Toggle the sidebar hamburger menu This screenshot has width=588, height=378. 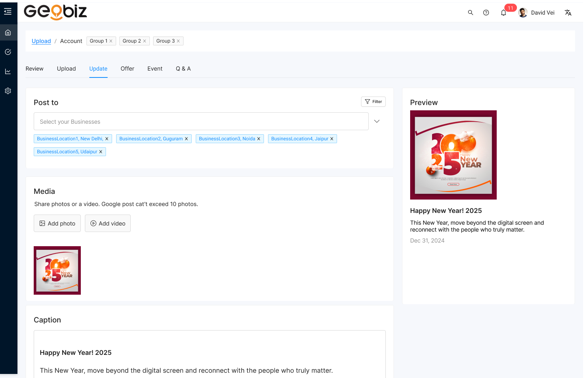(x=8, y=11)
